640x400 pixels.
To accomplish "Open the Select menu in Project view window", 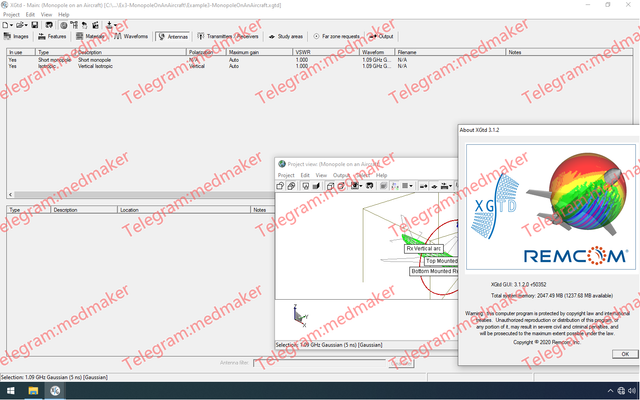I will pyautogui.click(x=363, y=175).
